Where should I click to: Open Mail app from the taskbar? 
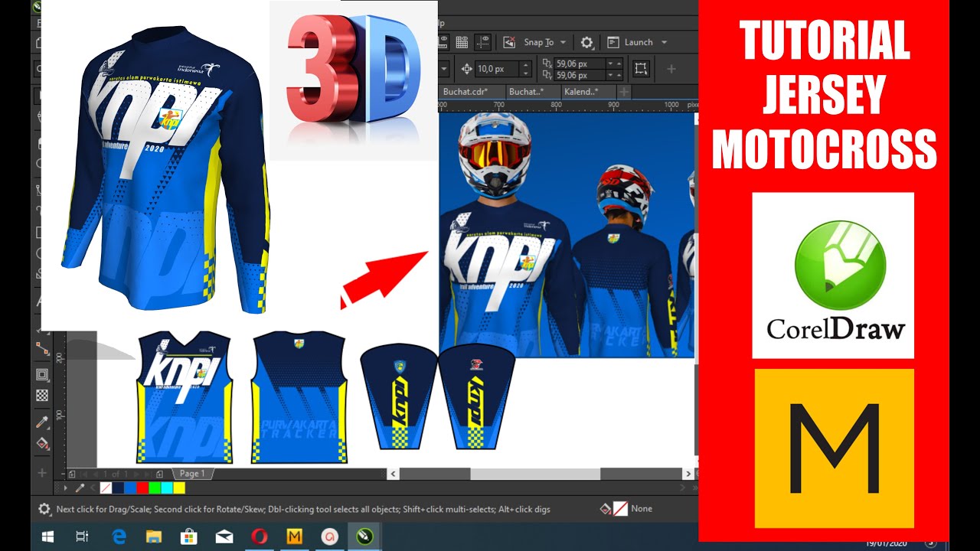224,537
